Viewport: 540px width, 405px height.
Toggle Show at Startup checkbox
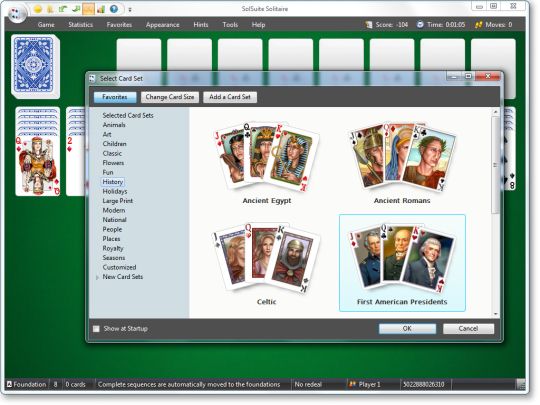[96, 329]
